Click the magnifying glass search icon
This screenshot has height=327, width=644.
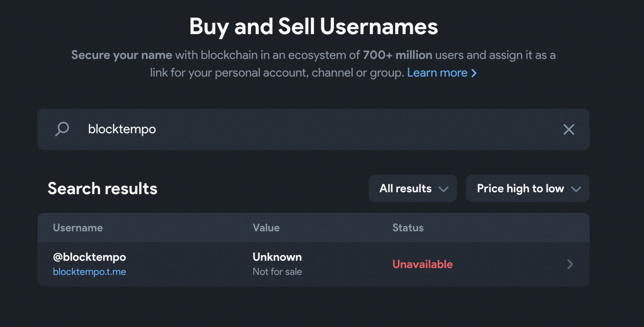[62, 129]
